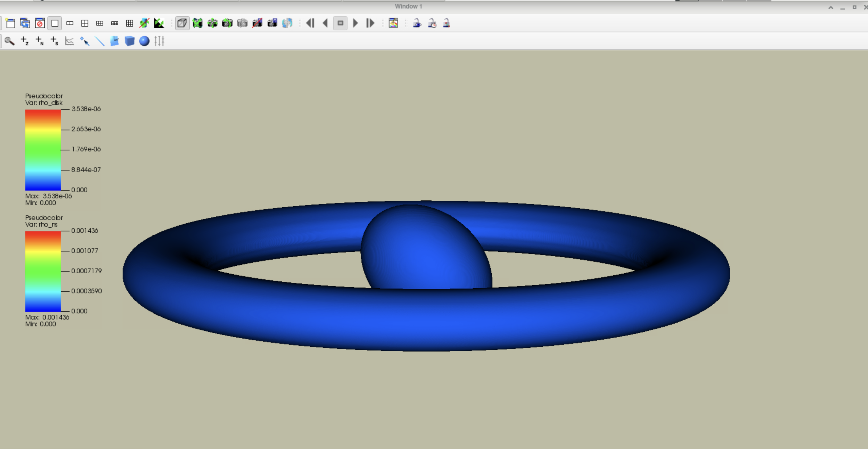Screen dimensions: 868x449
Task: Activate the zoom magnifier mode
Action: click(10, 41)
